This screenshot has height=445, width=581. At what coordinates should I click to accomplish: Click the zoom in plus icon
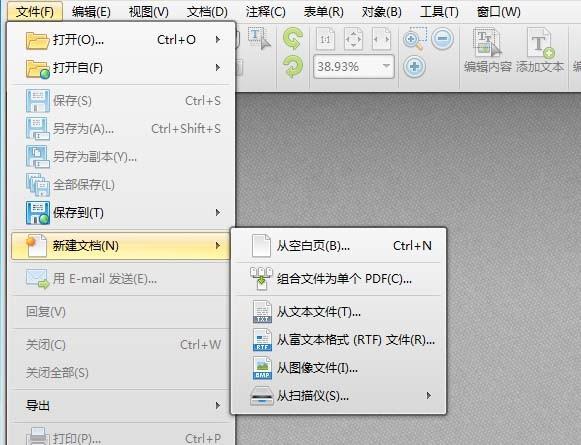point(414,67)
